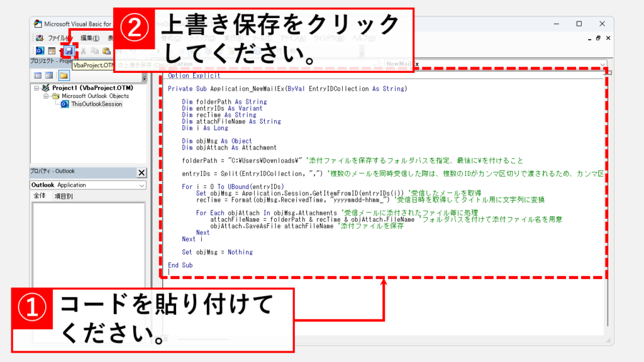Click the View Object icon in Project panel
The image size is (644, 362).
49,75
